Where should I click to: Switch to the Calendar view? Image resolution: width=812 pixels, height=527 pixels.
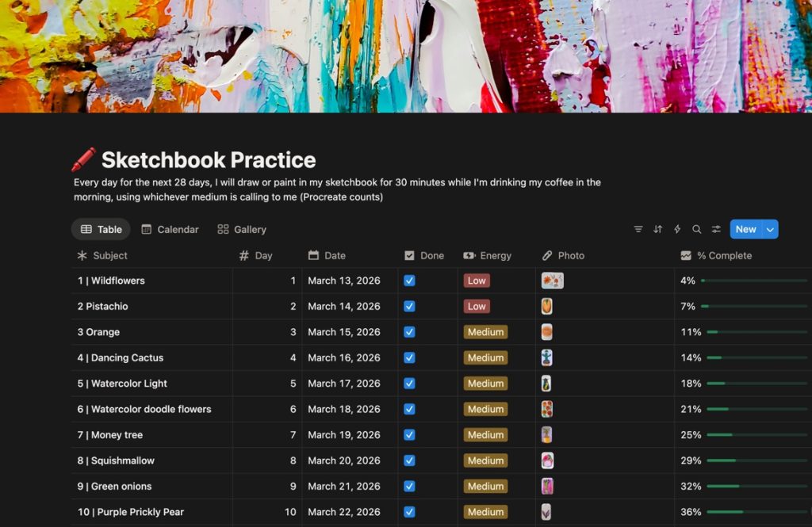tap(170, 229)
